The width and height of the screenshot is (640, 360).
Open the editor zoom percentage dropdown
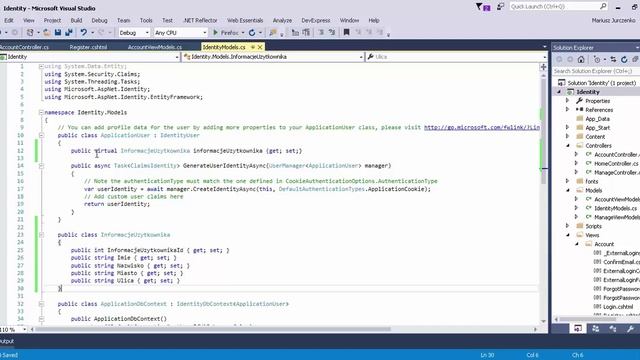coord(24,329)
